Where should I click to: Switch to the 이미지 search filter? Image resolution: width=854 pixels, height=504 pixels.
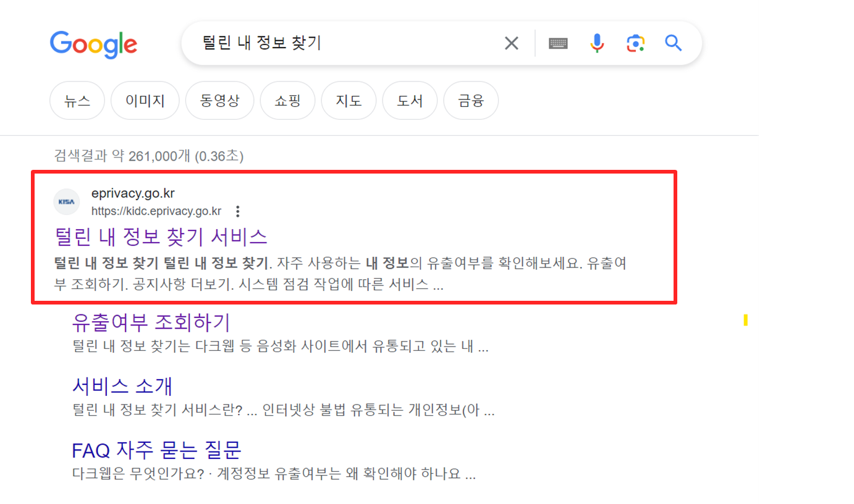[145, 100]
